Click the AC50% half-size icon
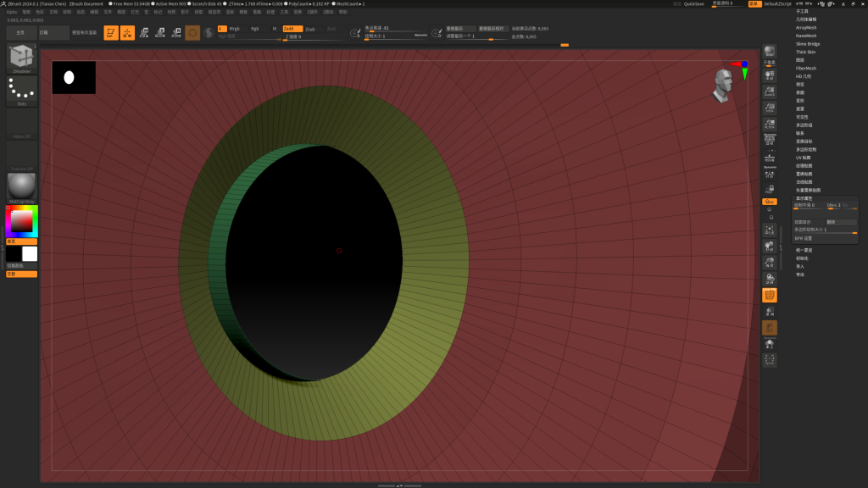 [770, 124]
